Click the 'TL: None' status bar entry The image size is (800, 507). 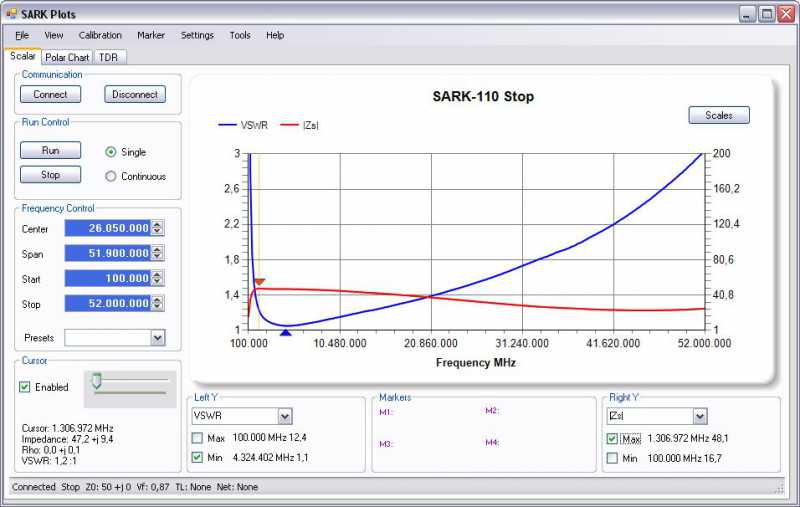coord(193,487)
